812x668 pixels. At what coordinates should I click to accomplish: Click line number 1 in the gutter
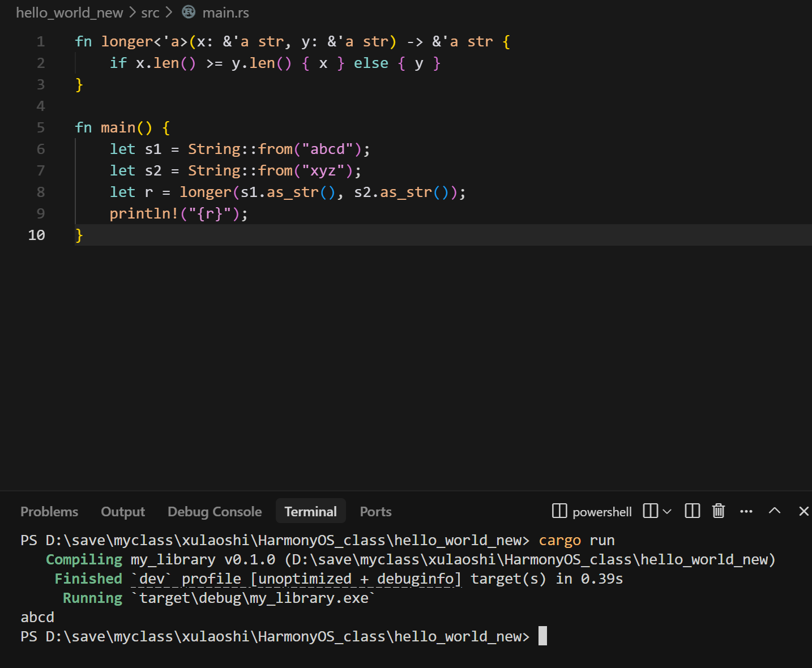(40, 42)
